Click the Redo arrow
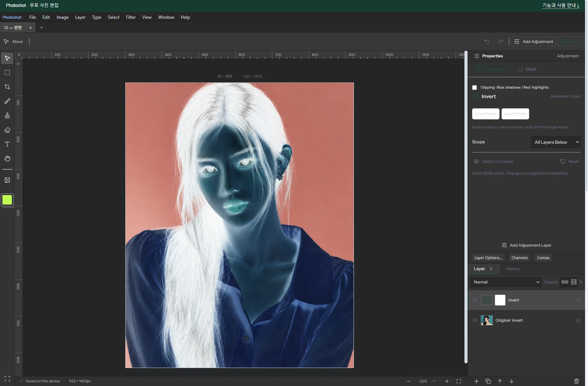 pos(500,42)
